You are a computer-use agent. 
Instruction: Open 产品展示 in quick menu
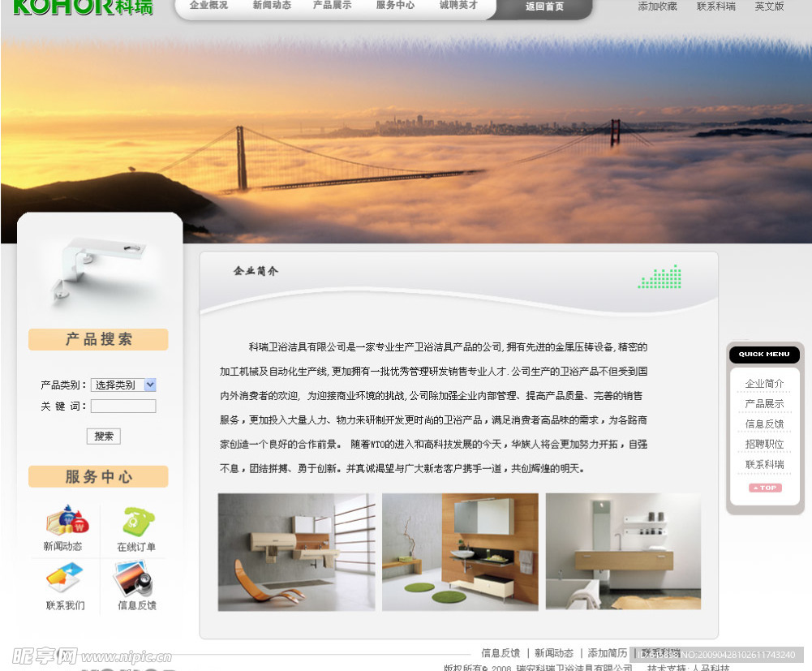764,403
